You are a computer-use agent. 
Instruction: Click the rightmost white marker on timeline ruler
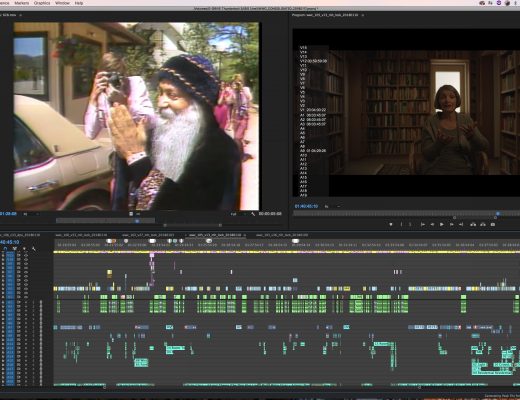(295, 241)
